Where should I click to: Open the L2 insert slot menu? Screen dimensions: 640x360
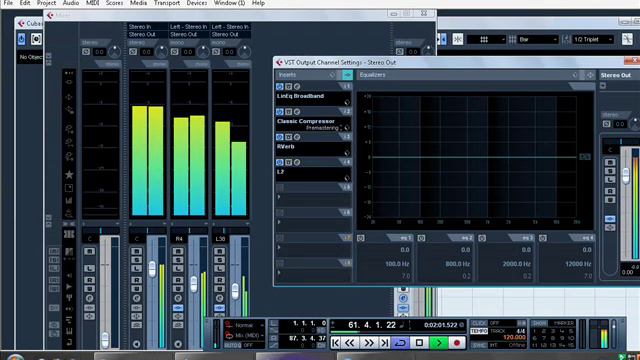point(313,172)
